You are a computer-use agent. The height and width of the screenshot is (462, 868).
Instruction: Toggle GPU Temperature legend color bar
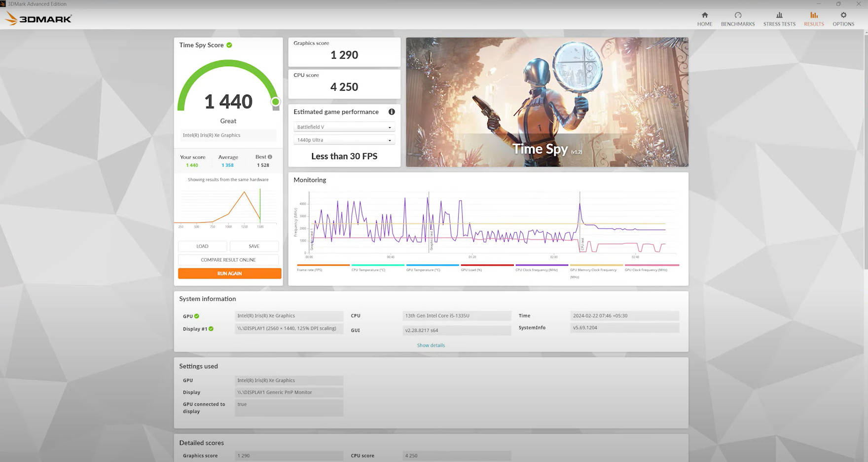pos(433,265)
